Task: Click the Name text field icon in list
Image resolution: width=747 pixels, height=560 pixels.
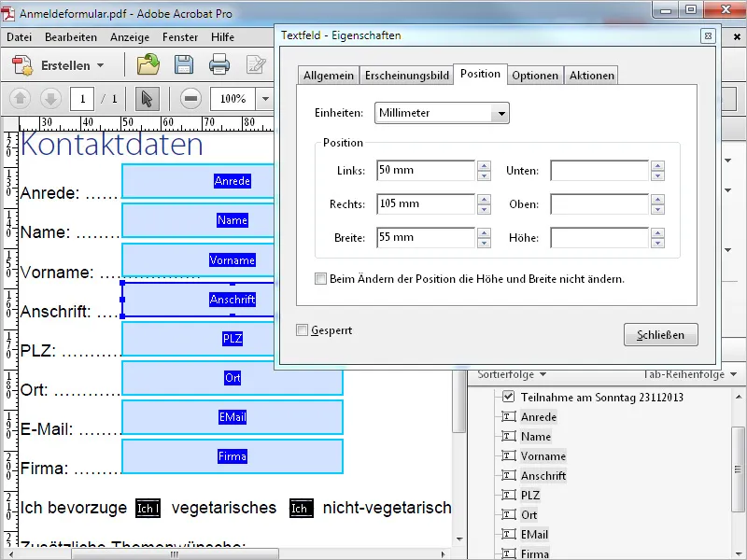Action: coord(508,436)
